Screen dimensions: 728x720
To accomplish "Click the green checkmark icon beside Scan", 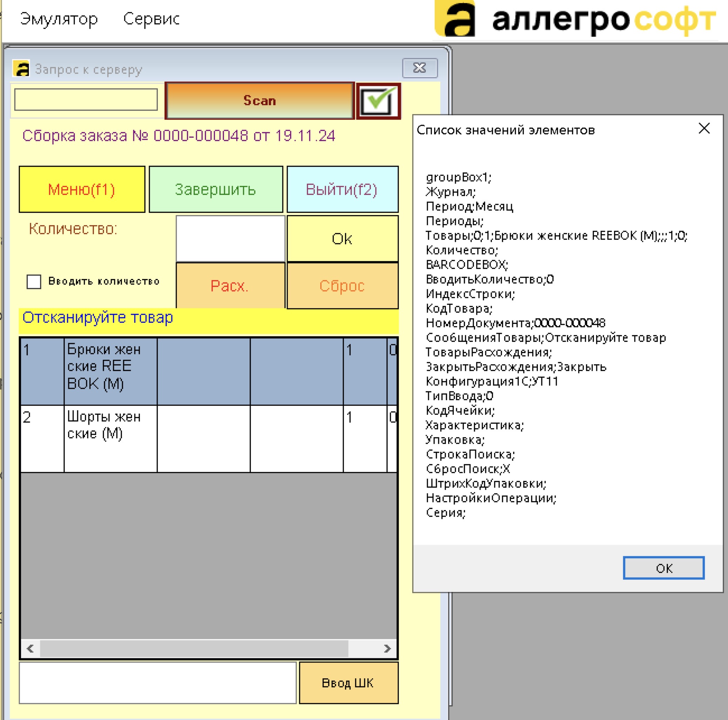I will tap(378, 101).
